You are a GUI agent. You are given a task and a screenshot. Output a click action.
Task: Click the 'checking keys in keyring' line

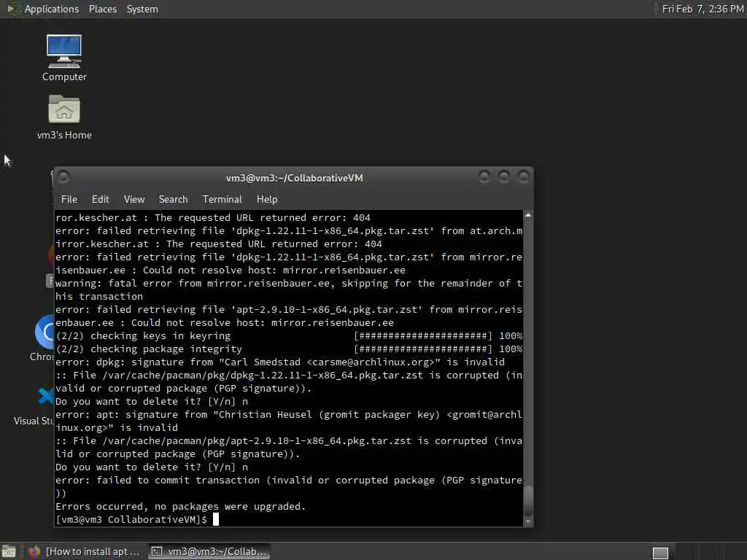(289, 335)
